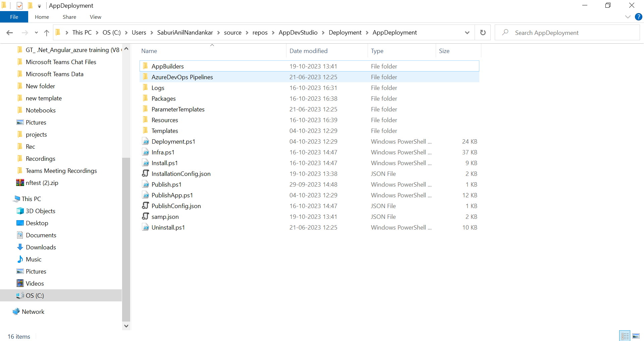The image size is (644, 341).
Task: Switch to Details view icon in status bar
Action: pyautogui.click(x=625, y=336)
